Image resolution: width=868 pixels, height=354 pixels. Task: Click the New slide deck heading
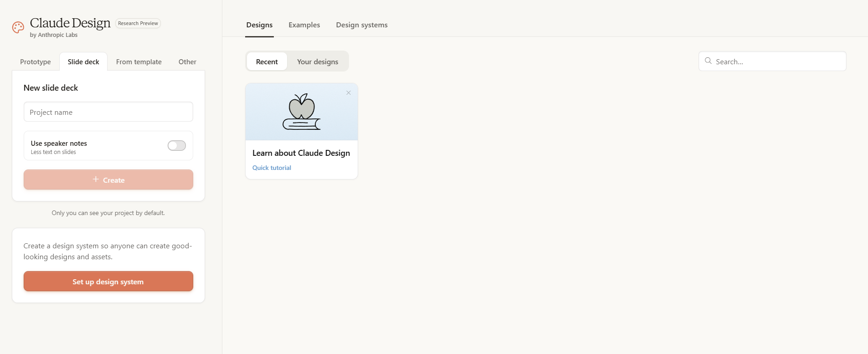(x=51, y=88)
